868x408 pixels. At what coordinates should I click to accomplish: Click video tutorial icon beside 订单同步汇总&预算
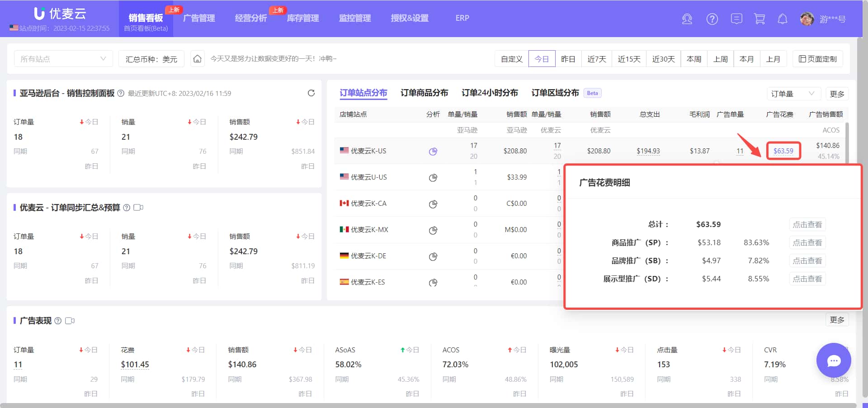tap(138, 208)
